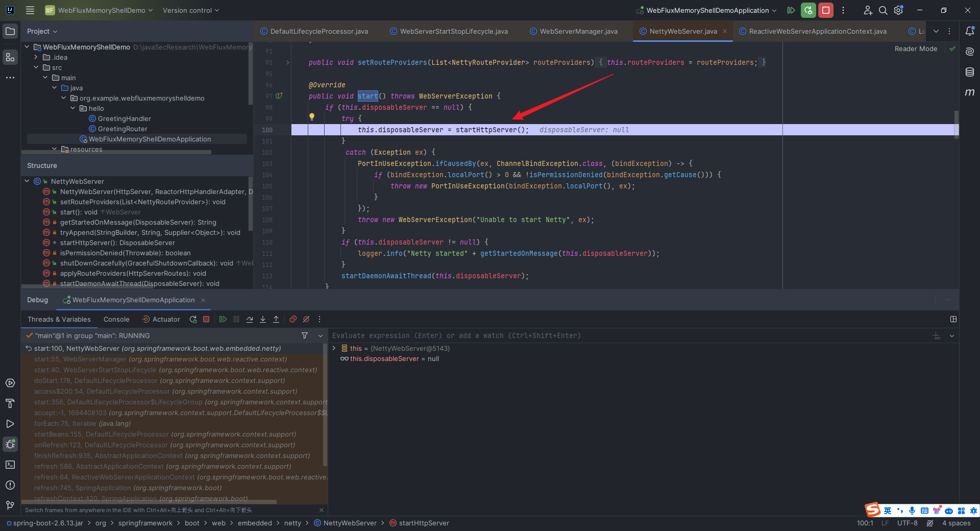Screen dimensions: 980x531
Task: Rerun the debug session with green button
Action: 808,10
